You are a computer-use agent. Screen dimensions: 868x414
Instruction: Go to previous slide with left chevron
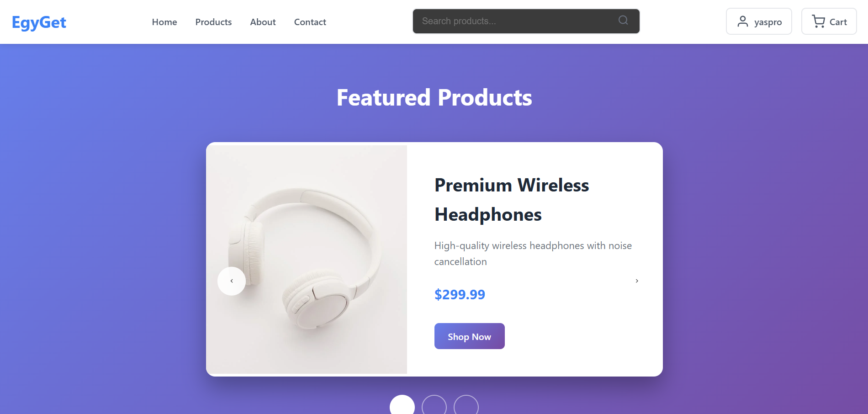[x=232, y=281]
